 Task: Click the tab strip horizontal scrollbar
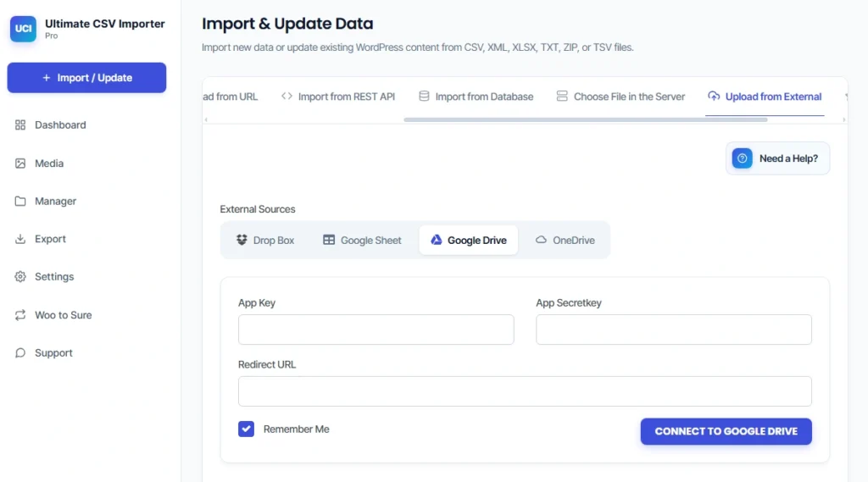(x=586, y=119)
